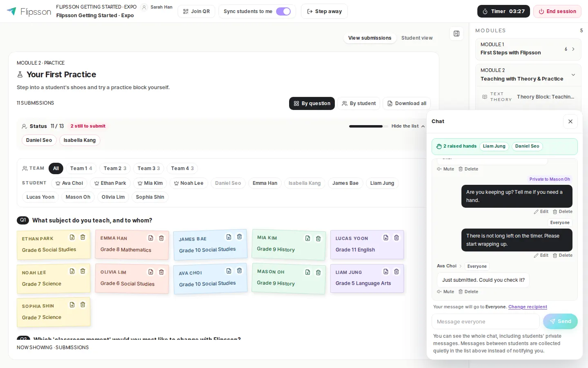
Task: Collapse the modules sidebar panel icon
Action: [x=457, y=34]
